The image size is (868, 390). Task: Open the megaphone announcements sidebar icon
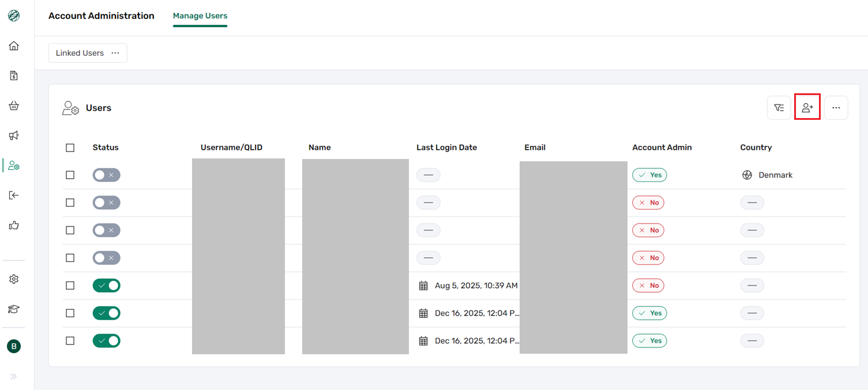click(14, 135)
